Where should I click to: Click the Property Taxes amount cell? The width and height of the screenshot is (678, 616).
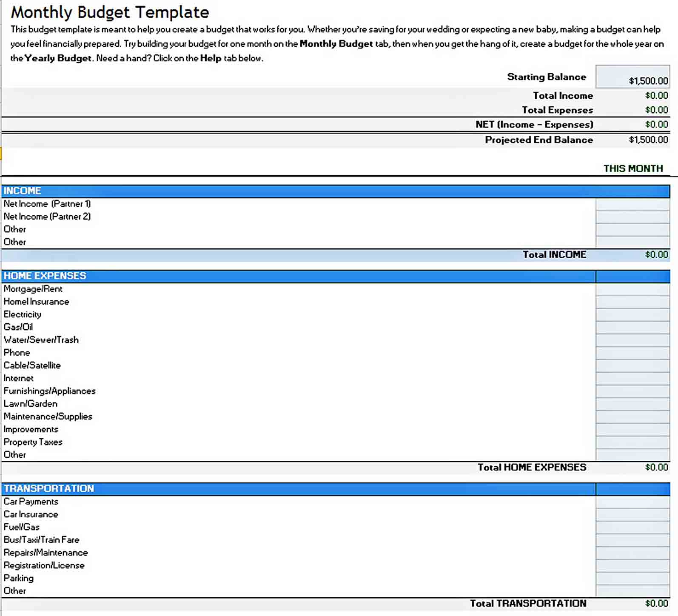click(x=632, y=442)
